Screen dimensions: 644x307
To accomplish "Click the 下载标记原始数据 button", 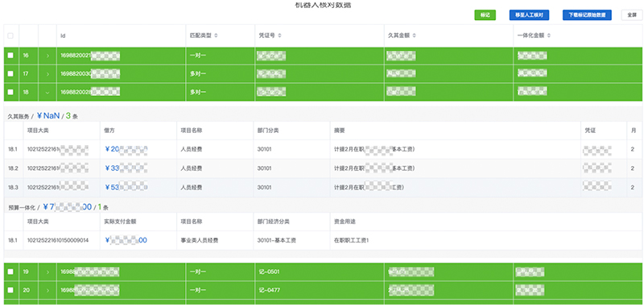I will point(587,15).
